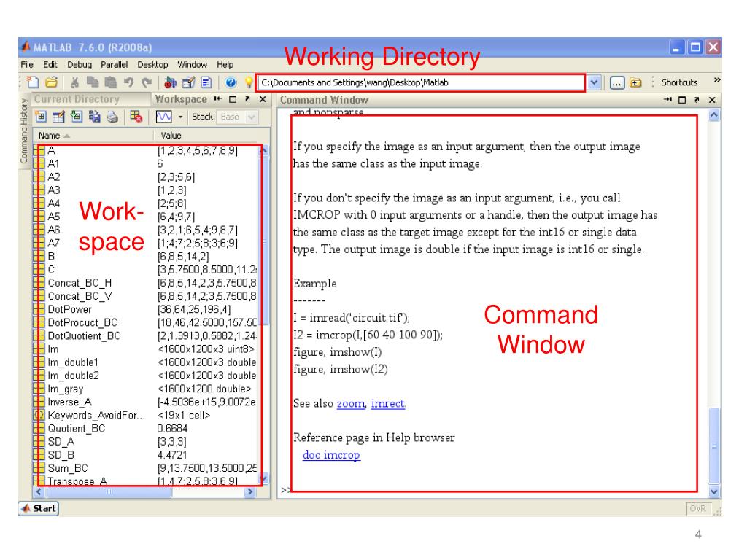
Task: Copy with the toolbar icon
Action: (x=93, y=82)
